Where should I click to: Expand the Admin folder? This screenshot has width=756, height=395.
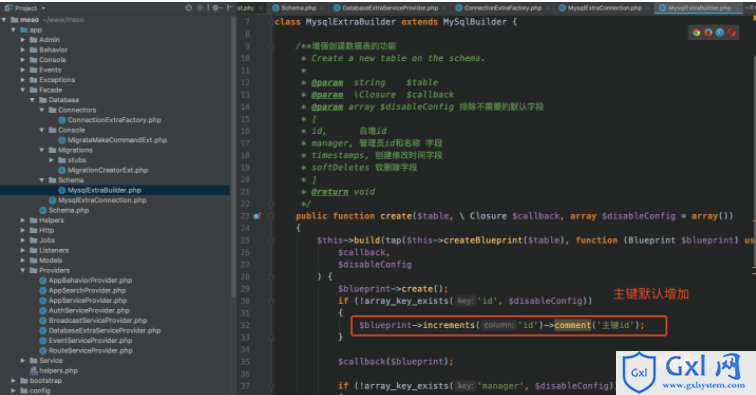(23, 40)
